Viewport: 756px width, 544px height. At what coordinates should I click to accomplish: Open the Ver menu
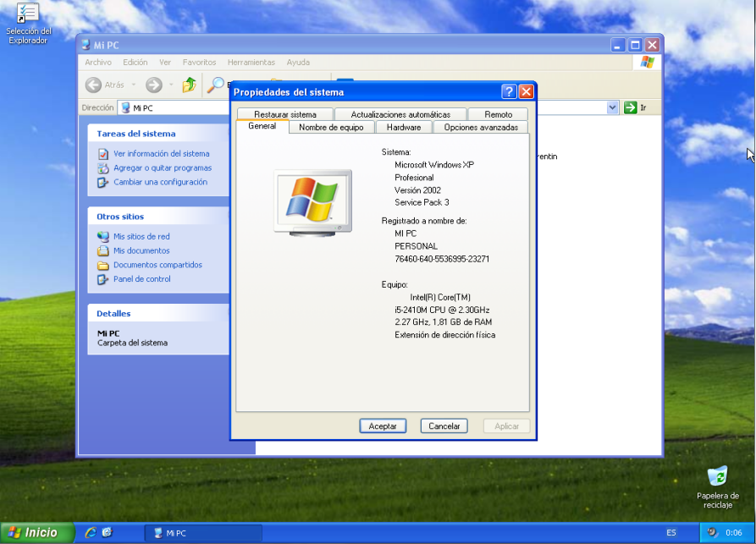(165, 62)
